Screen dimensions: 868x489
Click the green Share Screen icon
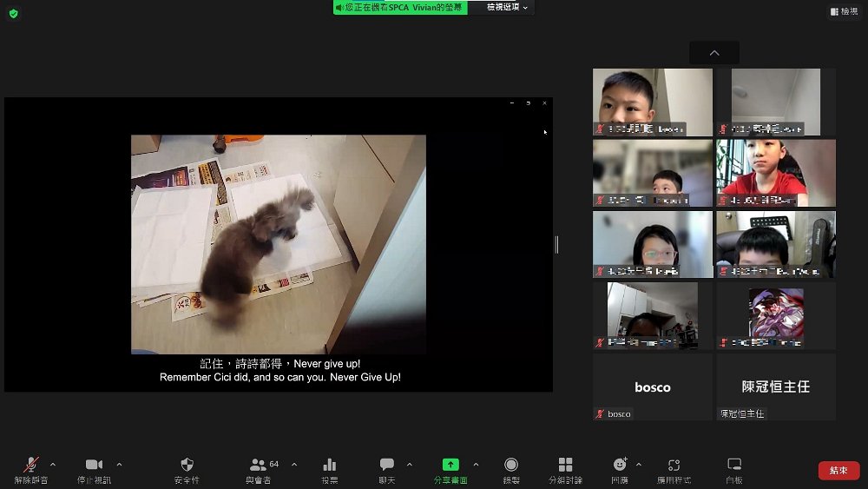pyautogui.click(x=450, y=466)
